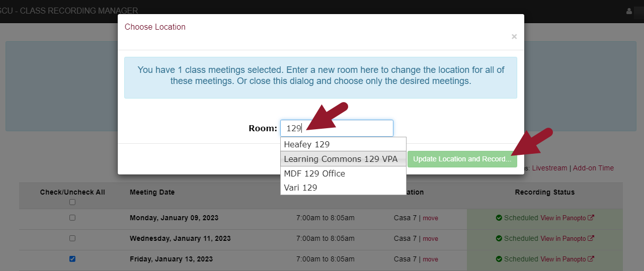Viewport: 644px width, 271px height.
Task: Open the Livestream link
Action: coord(549,168)
